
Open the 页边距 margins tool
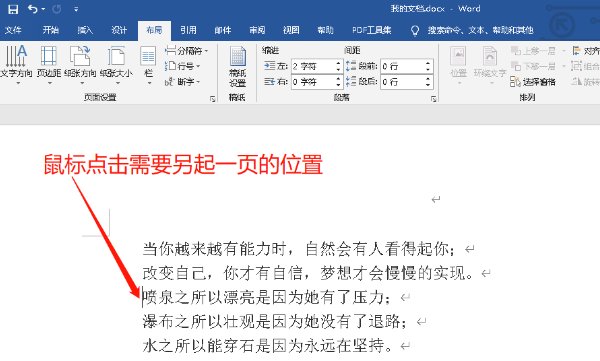(x=49, y=65)
